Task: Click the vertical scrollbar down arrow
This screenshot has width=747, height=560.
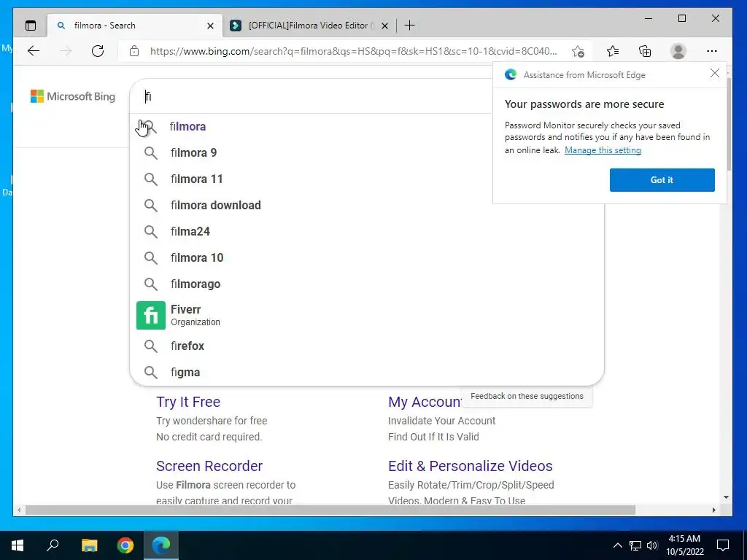Action: [x=726, y=497]
